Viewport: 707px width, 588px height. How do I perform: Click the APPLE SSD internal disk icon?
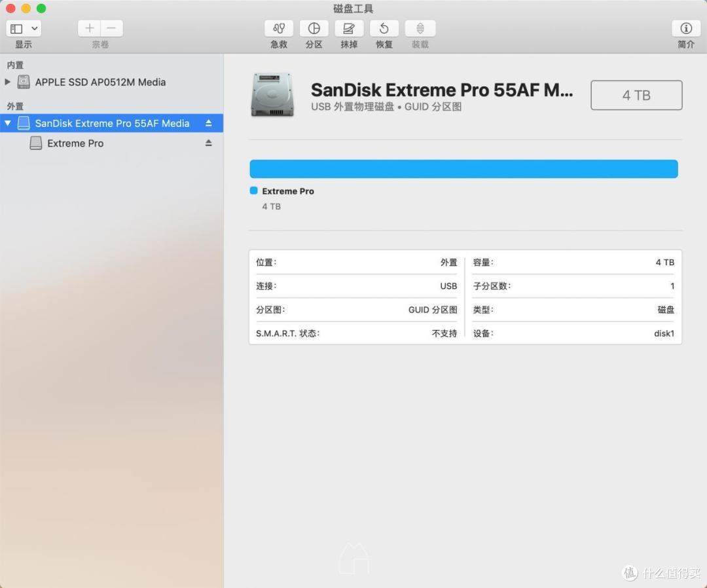point(24,82)
